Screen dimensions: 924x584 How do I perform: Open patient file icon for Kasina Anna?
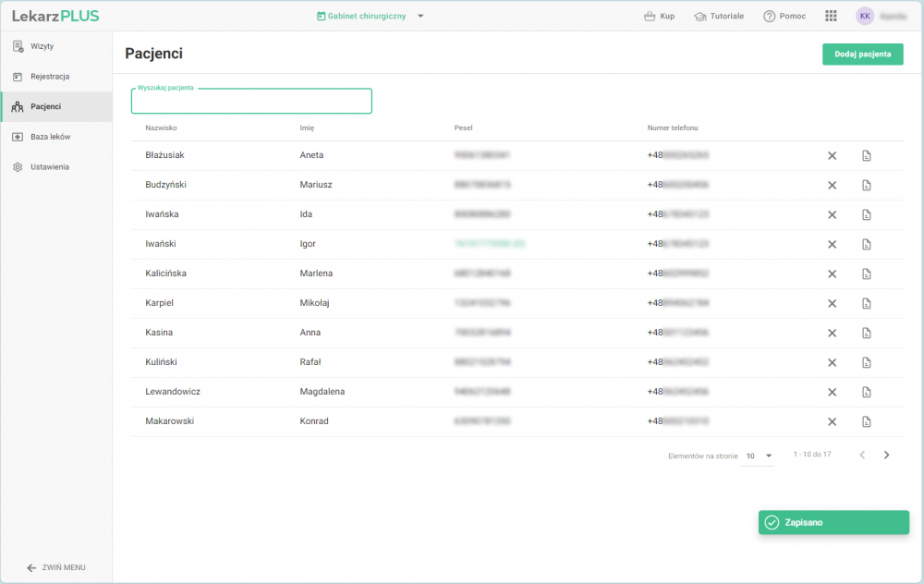point(867,333)
